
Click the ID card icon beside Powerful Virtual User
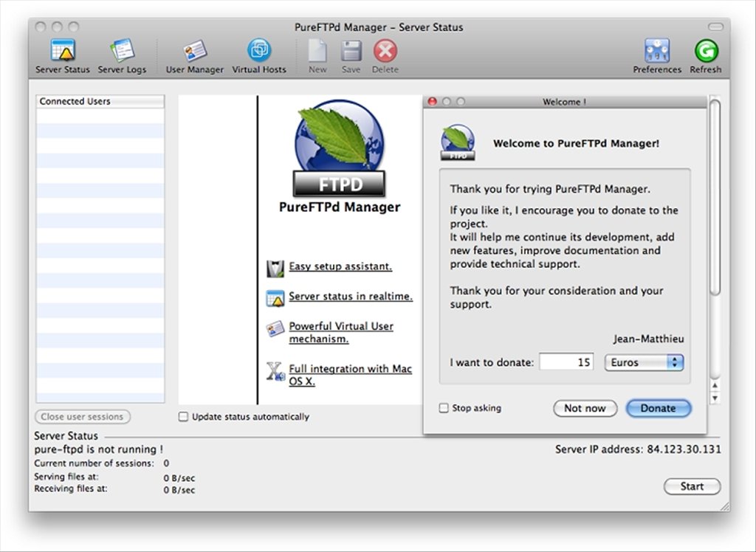click(x=275, y=329)
